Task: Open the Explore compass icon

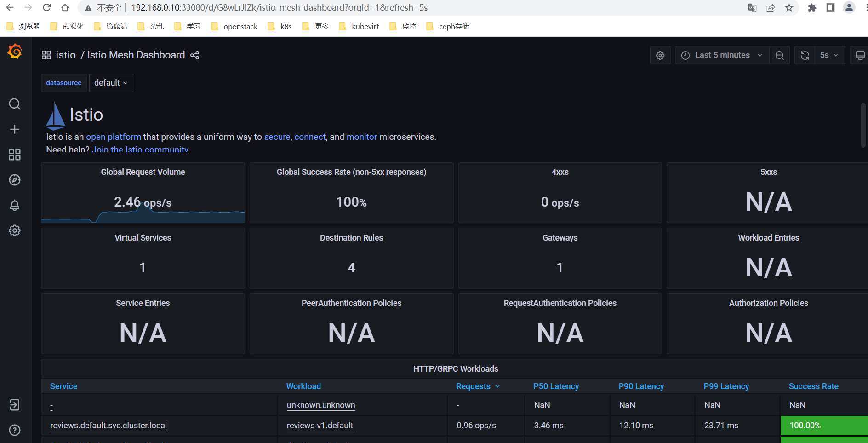Action: pyautogui.click(x=15, y=180)
